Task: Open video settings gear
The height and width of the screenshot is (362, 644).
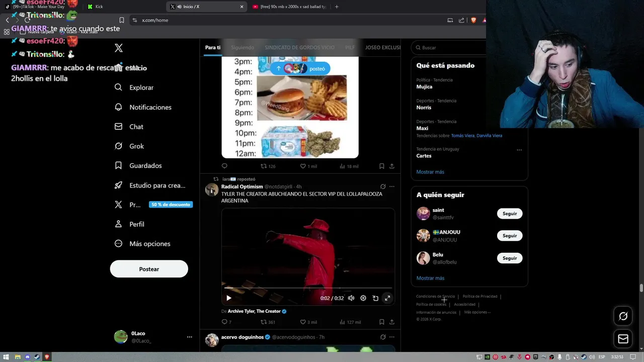Action: [363, 298]
